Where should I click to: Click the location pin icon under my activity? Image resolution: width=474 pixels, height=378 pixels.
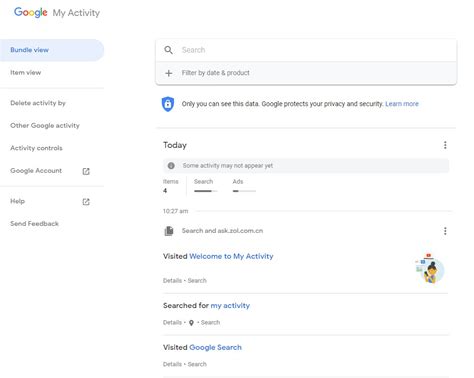click(x=191, y=323)
